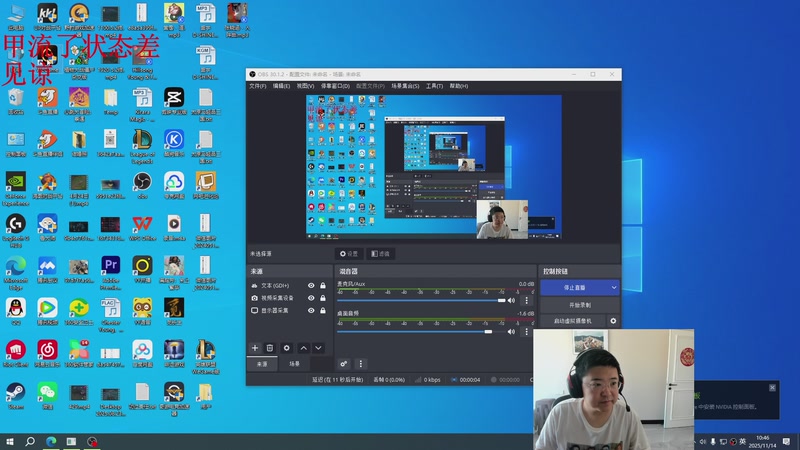
Task: Open the 帮助(H) menu in OBS
Action: [x=459, y=86]
